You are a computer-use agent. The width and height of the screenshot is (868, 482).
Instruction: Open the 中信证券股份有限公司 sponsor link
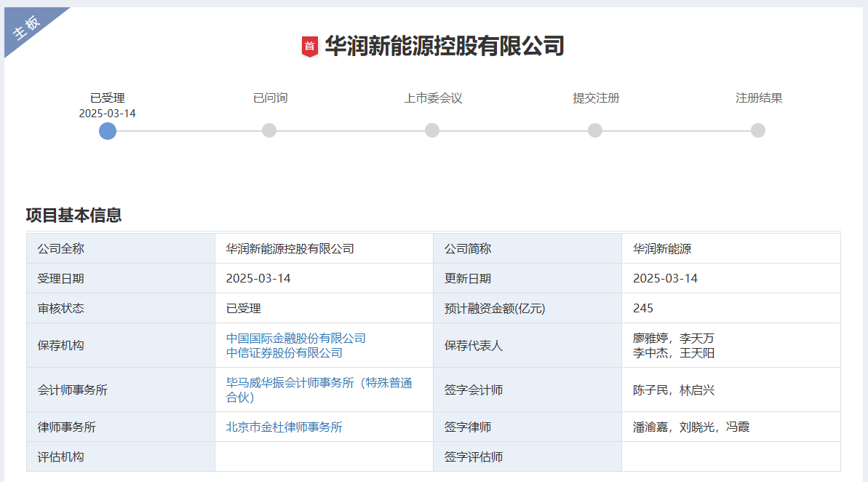(x=284, y=353)
